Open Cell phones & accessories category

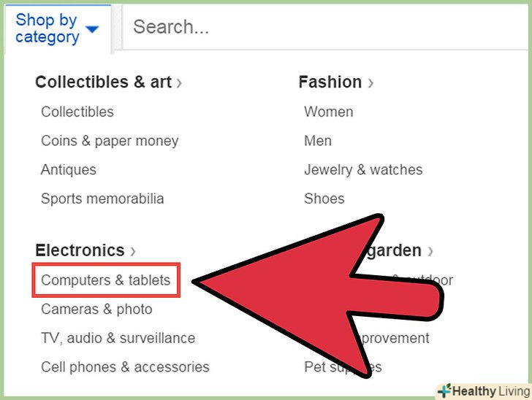(x=125, y=366)
